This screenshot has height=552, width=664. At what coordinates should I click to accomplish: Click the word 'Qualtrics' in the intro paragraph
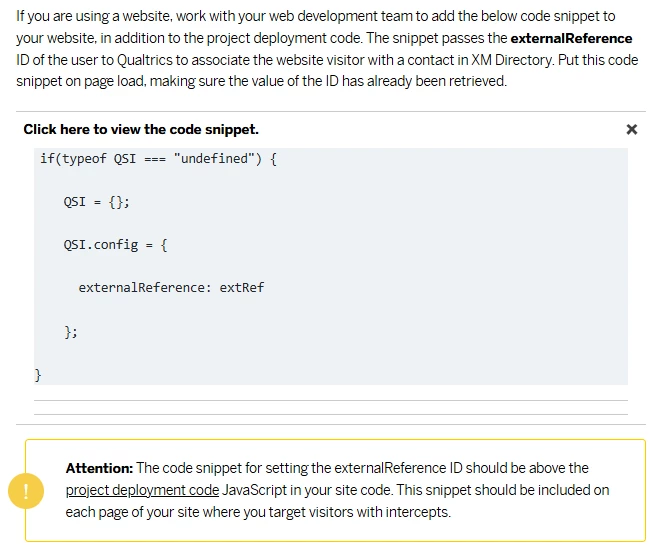pos(144,60)
